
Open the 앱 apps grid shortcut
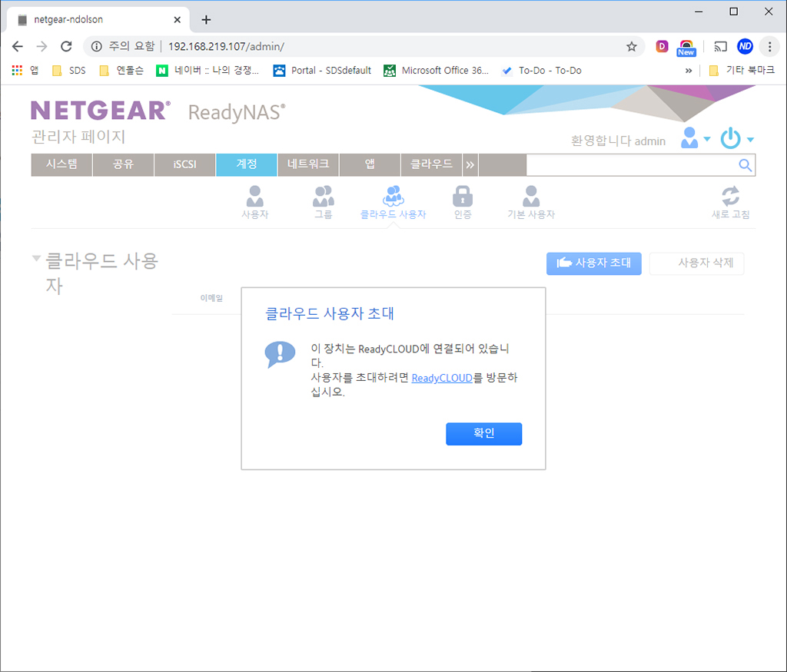(x=25, y=70)
